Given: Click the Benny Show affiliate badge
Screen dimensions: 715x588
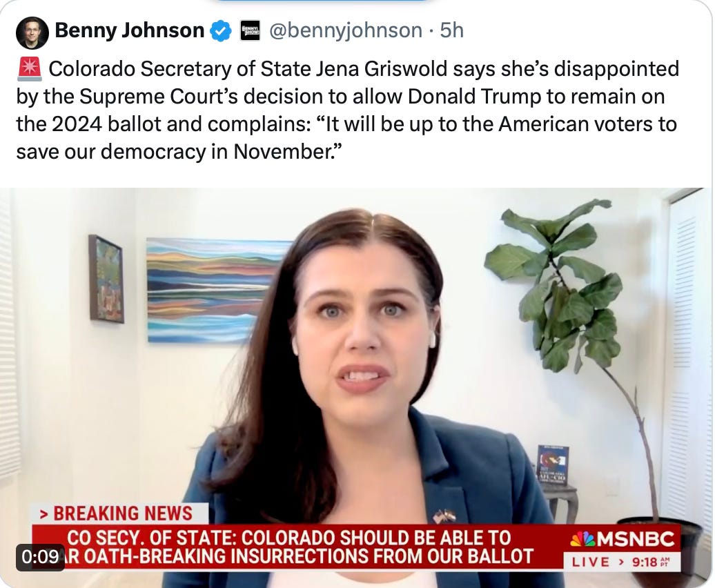Looking at the screenshot, I should pos(250,31).
